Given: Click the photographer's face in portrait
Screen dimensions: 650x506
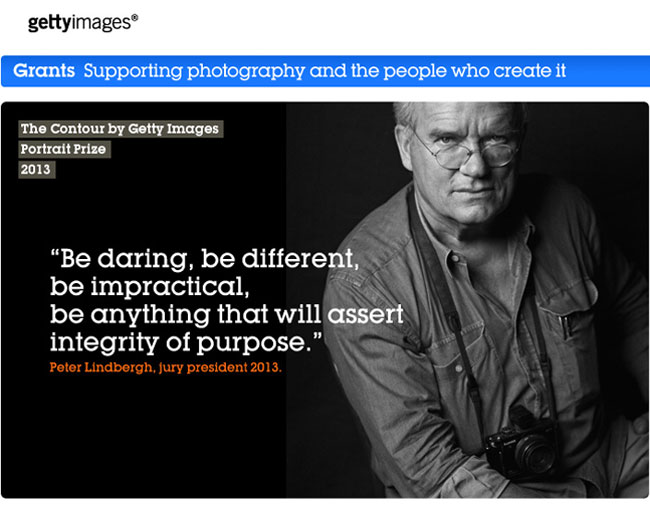Looking at the screenshot, I should pos(466,162).
